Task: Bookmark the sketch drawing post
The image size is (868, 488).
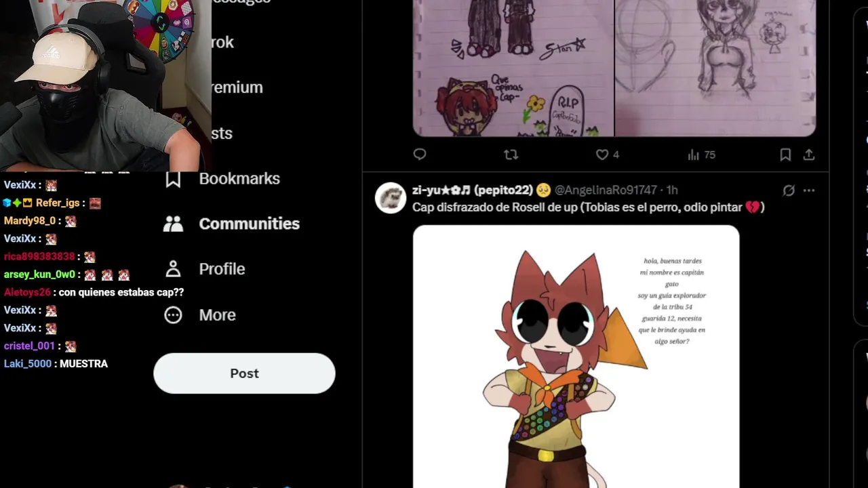Action: tap(785, 155)
